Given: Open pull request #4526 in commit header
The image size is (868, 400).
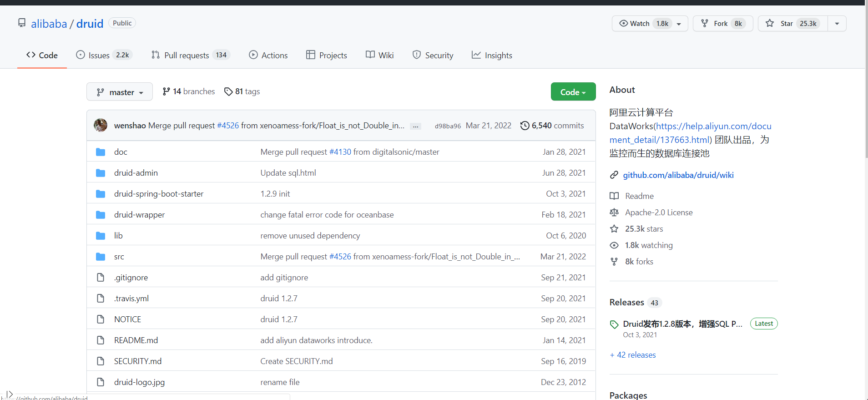Looking at the screenshot, I should (x=228, y=126).
